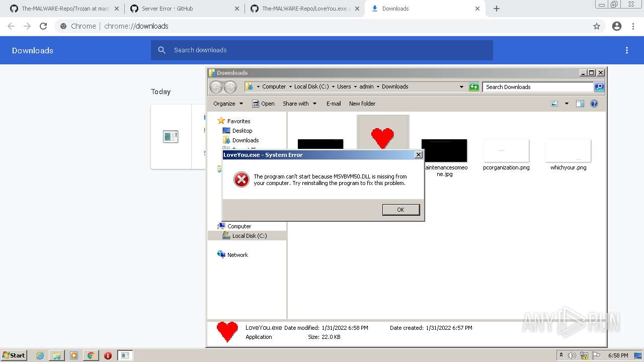Focus the Search downloads field in Chrome

click(322, 50)
